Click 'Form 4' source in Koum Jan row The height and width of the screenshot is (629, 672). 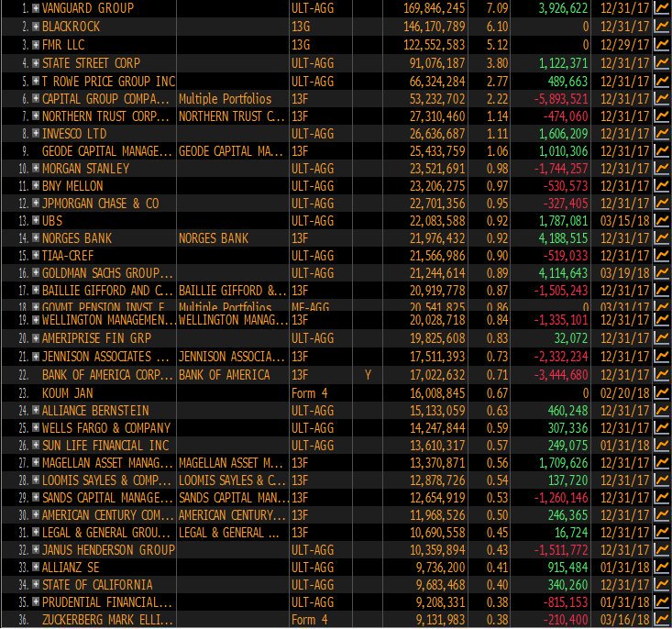(x=310, y=393)
